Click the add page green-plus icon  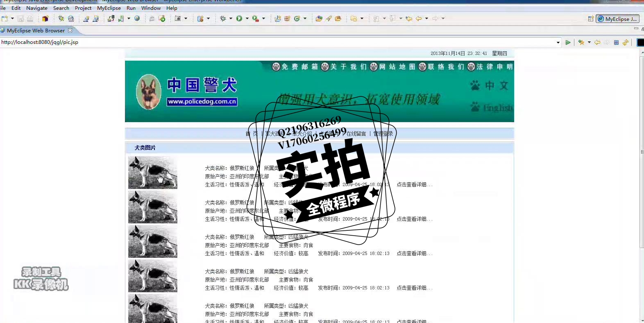(162, 18)
